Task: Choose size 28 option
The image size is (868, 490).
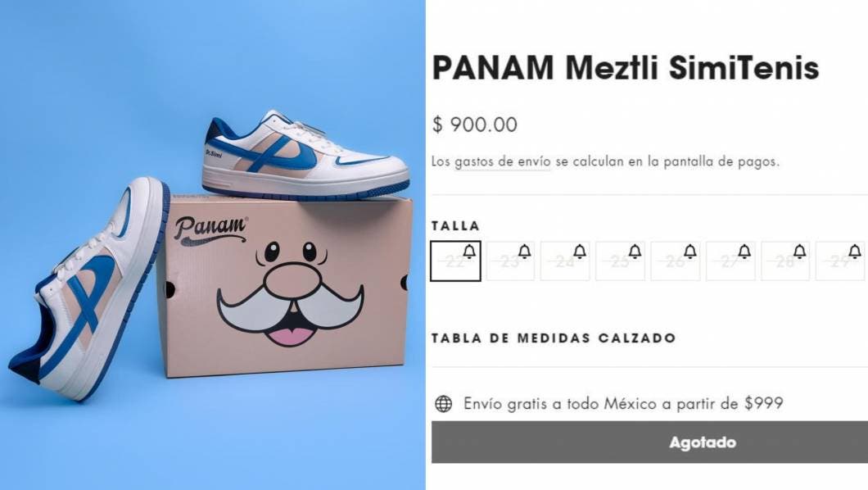Action: (x=785, y=261)
